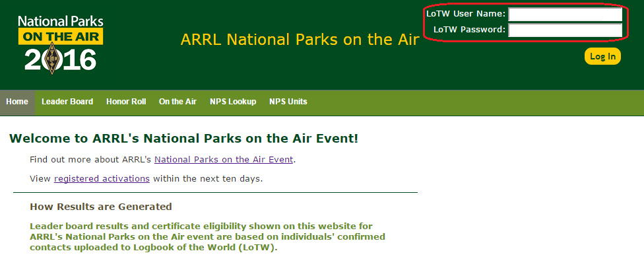Click the LoTW User Name label
644x280 pixels.
pos(466,14)
